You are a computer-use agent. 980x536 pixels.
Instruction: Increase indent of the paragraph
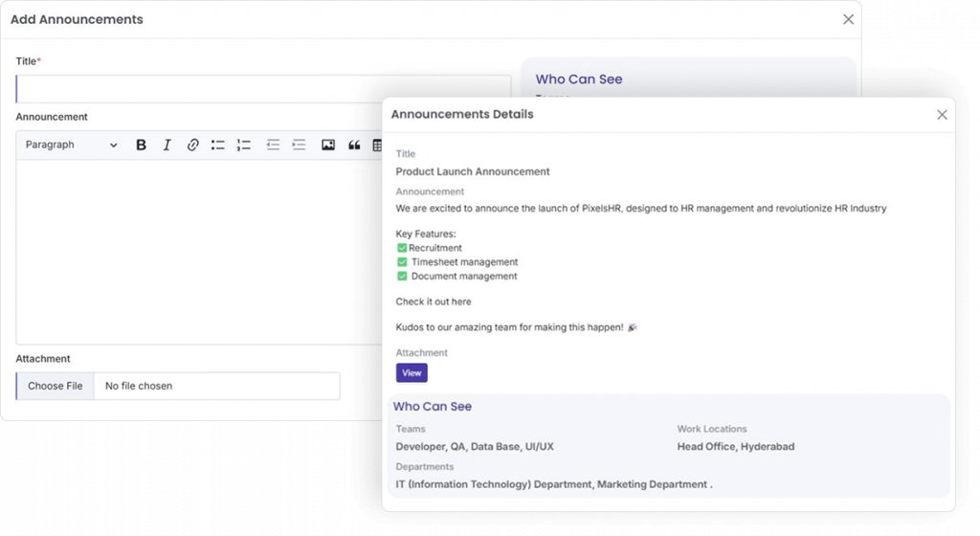point(299,145)
